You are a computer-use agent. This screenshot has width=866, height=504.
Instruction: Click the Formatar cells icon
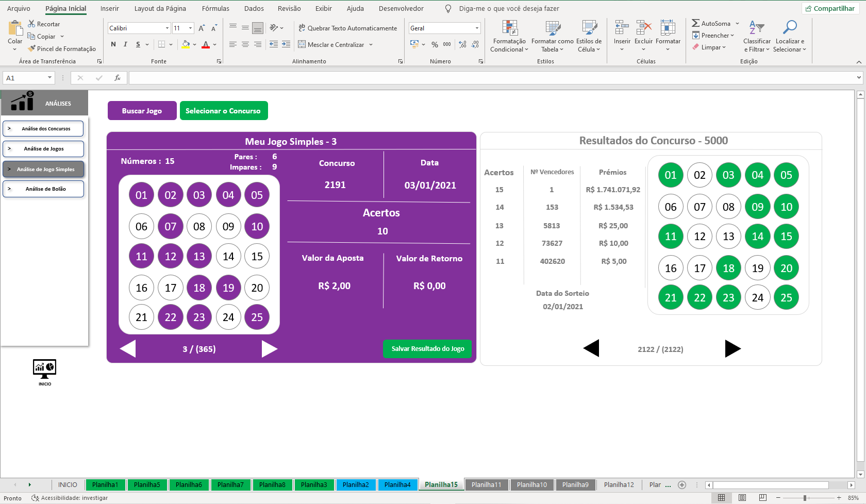[x=668, y=28]
